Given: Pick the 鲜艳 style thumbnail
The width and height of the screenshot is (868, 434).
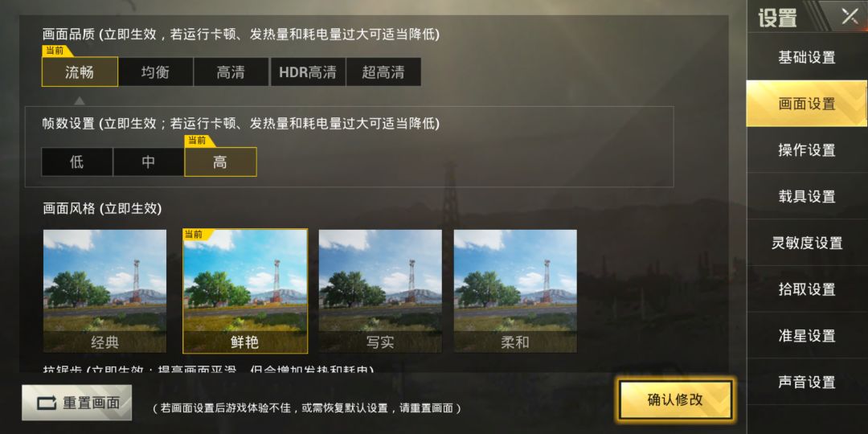Looking at the screenshot, I should click(x=245, y=291).
